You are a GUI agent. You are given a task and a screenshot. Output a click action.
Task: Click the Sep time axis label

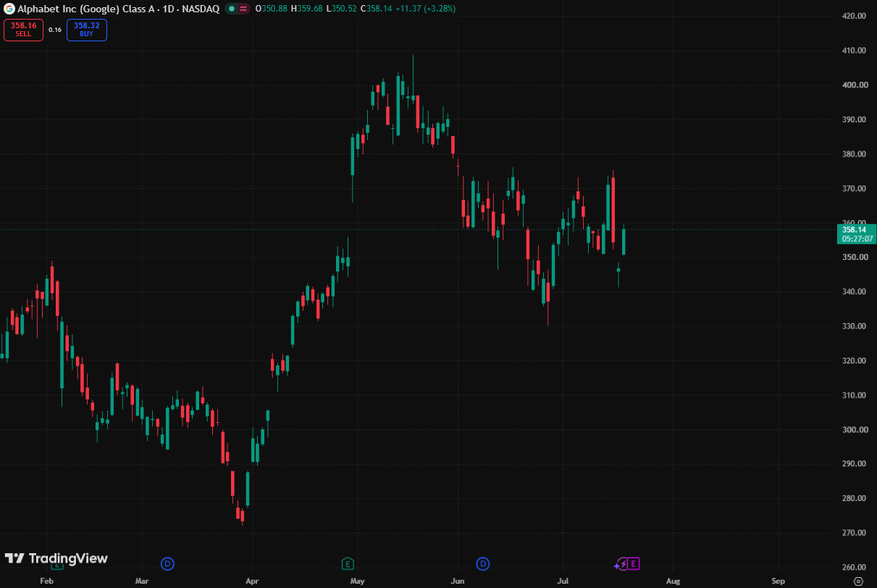tap(779, 581)
